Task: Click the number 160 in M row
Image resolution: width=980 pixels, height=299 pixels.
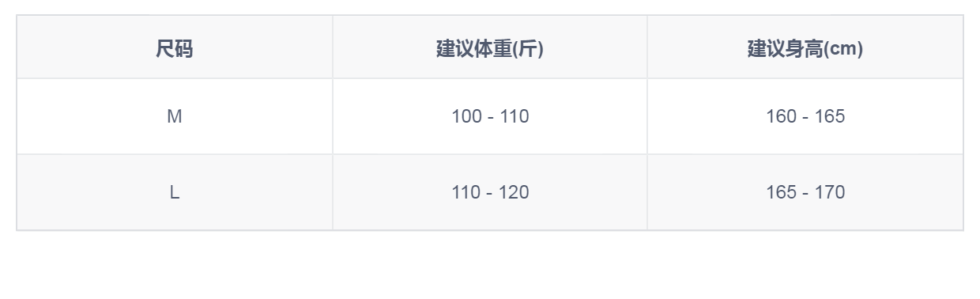Action: pyautogui.click(x=781, y=116)
